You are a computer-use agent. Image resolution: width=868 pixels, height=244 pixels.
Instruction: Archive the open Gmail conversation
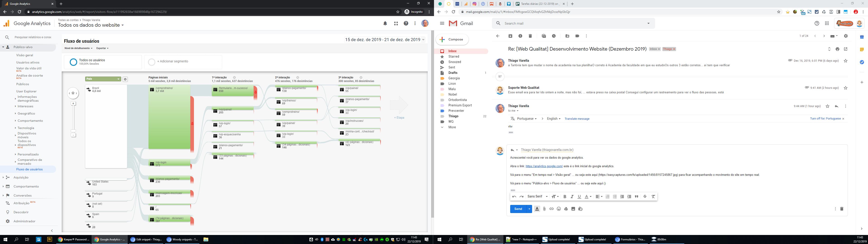pos(510,36)
